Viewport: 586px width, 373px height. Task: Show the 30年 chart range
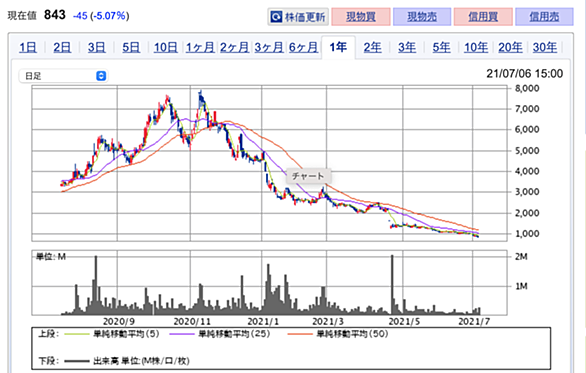click(x=545, y=47)
